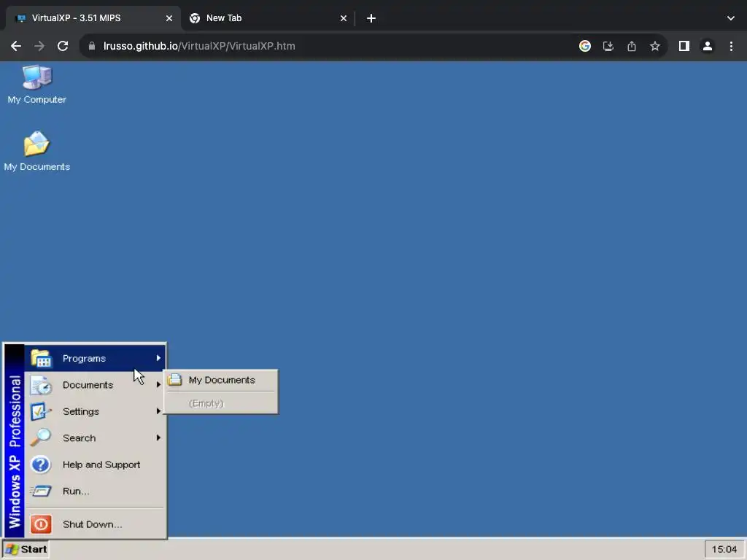
Task: Open the tab search dropdown chevron
Action: (731, 18)
